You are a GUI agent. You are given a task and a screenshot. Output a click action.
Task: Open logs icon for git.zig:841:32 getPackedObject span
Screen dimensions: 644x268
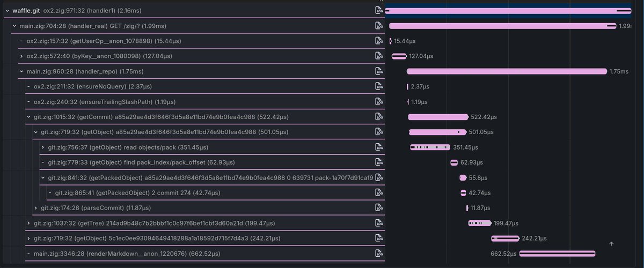(x=379, y=177)
